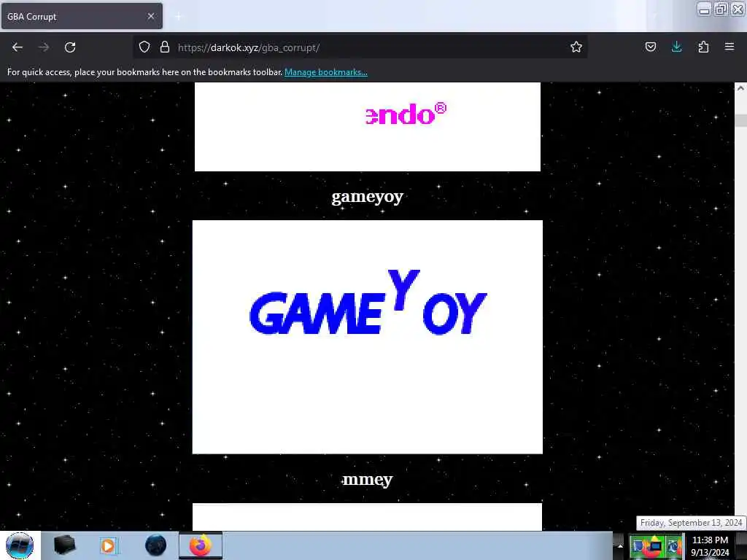
Task: Open the tracking protection shield
Action: coord(144,47)
